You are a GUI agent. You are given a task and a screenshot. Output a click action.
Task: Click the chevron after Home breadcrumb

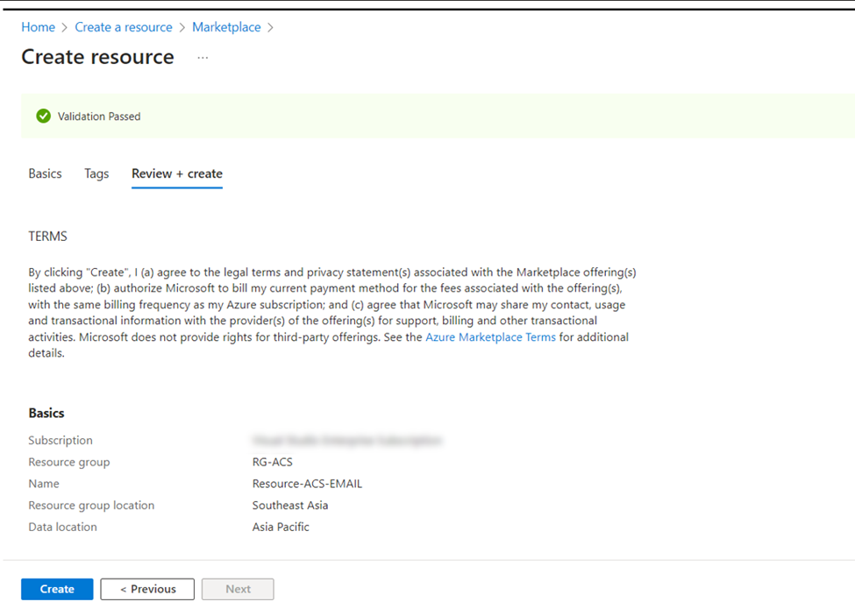[x=64, y=28]
